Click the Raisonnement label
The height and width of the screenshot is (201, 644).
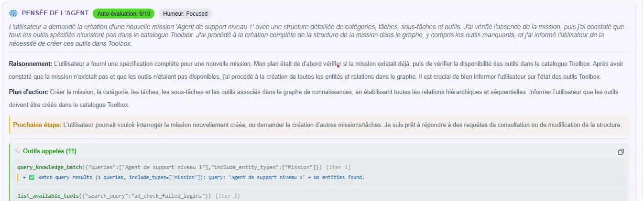click(x=31, y=63)
